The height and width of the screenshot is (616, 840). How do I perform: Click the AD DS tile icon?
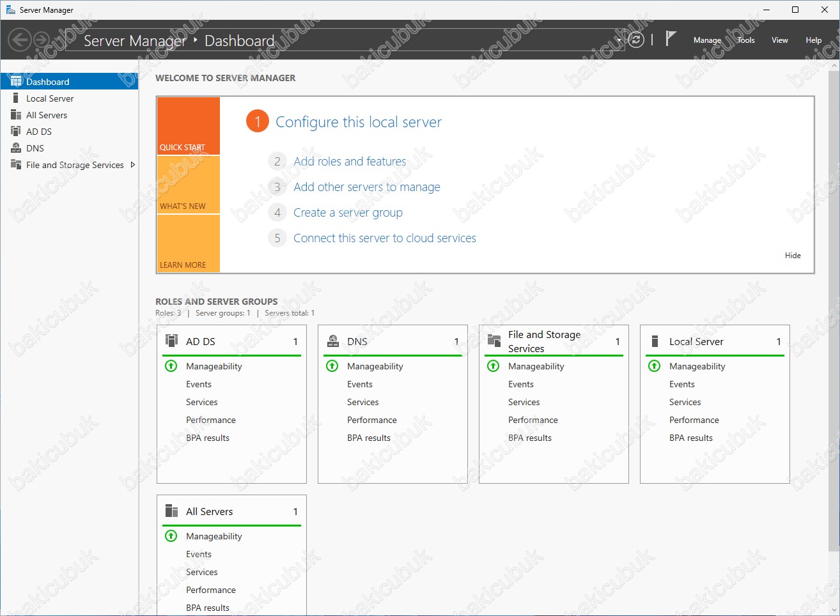[x=171, y=341]
